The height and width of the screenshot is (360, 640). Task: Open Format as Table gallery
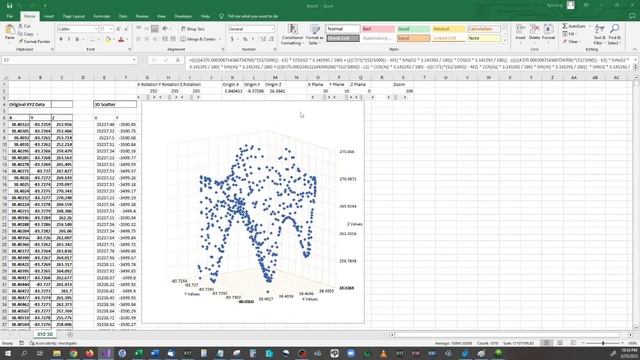click(x=315, y=35)
